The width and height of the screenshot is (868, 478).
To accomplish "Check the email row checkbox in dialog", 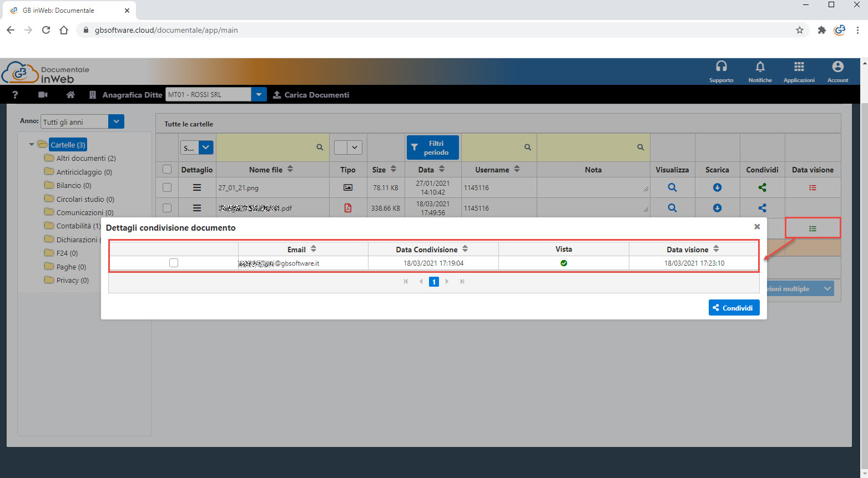I will (174, 263).
